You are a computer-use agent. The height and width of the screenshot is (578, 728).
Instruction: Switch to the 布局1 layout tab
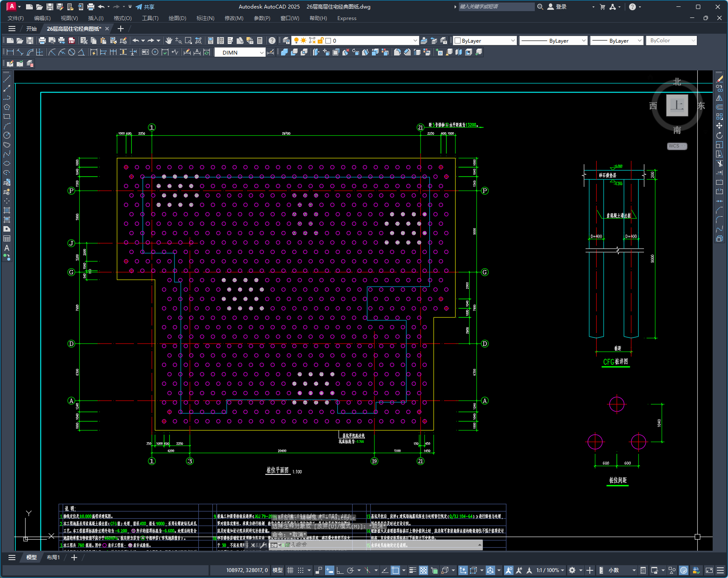click(x=53, y=558)
